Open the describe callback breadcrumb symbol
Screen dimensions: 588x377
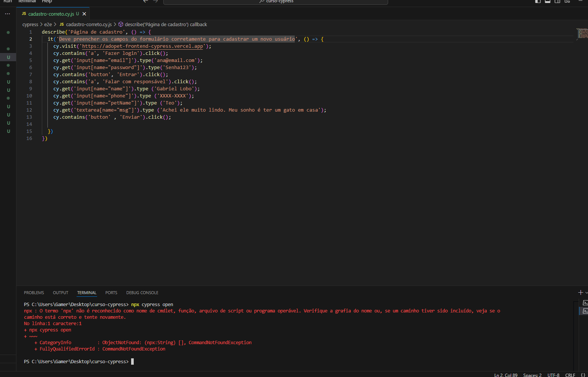[x=166, y=25]
